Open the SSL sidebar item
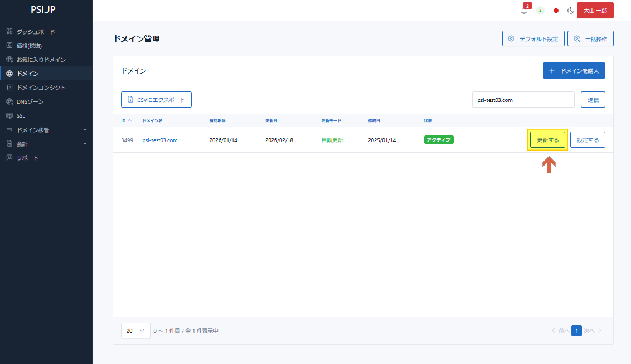Viewport: 631px width, 364px height. (21, 116)
